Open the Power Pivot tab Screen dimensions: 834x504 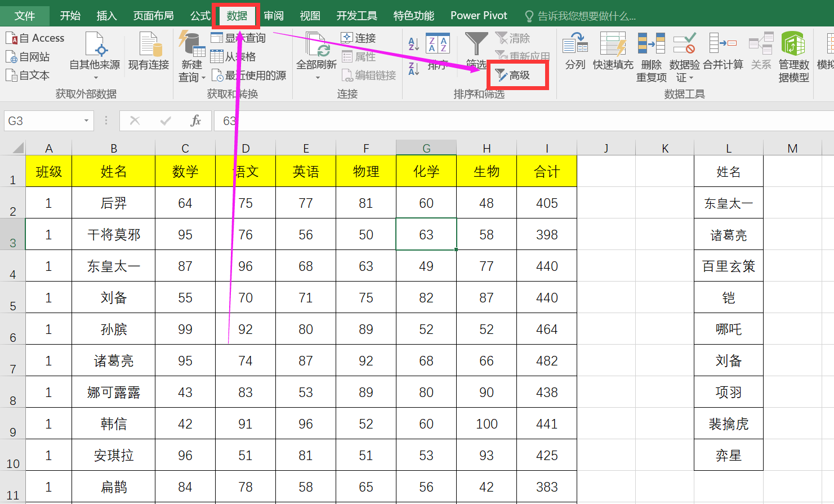[479, 16]
